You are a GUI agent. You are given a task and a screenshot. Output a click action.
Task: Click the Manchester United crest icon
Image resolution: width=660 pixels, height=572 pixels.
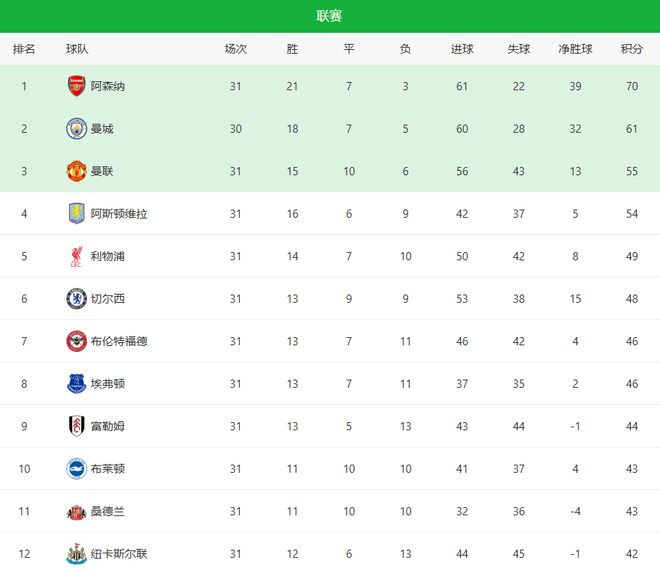tap(76, 171)
